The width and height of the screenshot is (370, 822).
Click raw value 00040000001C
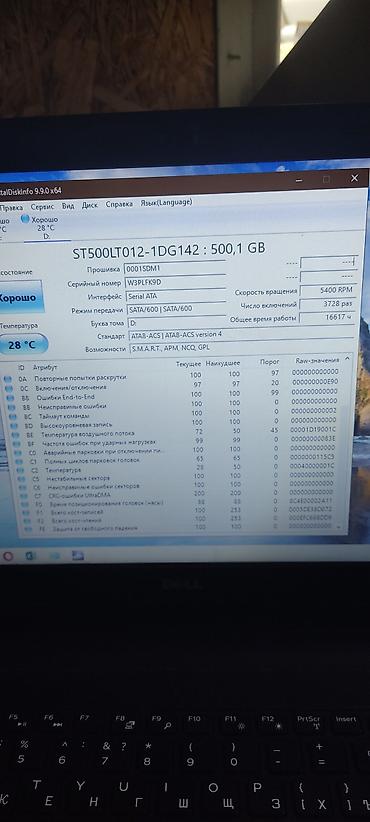click(311, 466)
